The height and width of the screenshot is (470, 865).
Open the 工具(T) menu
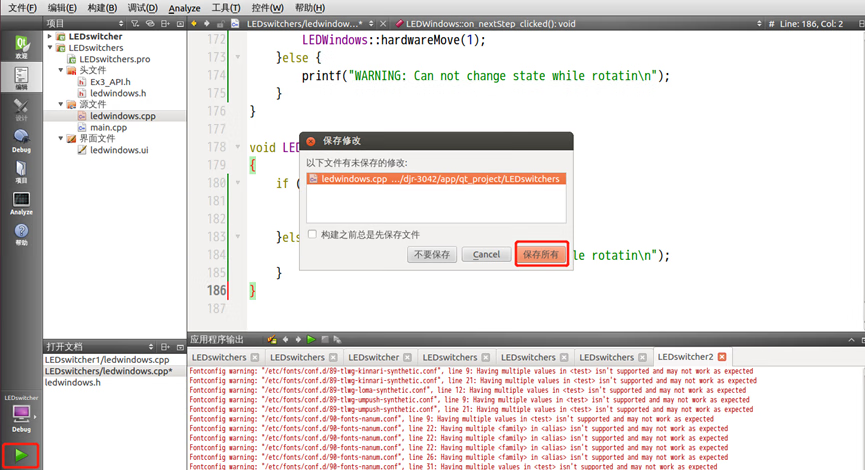coord(226,8)
